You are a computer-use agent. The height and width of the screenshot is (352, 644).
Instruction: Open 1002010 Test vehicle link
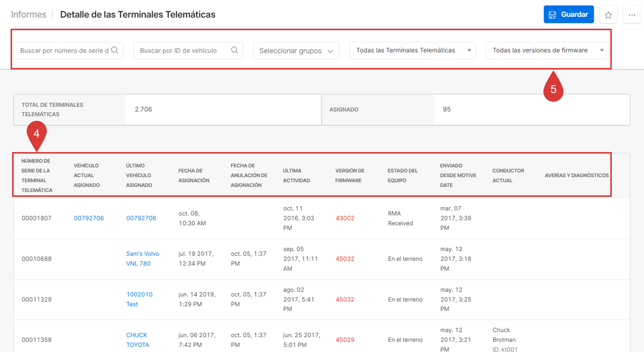pyautogui.click(x=139, y=299)
